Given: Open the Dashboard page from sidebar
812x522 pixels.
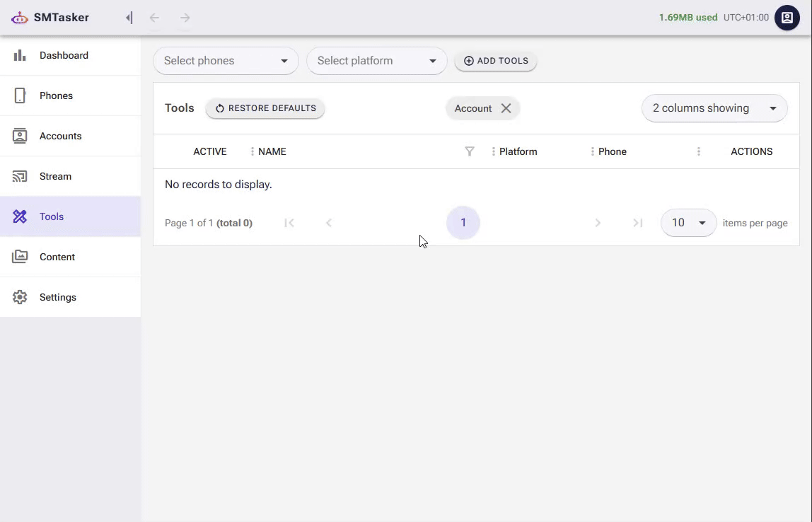Looking at the screenshot, I should [64, 55].
